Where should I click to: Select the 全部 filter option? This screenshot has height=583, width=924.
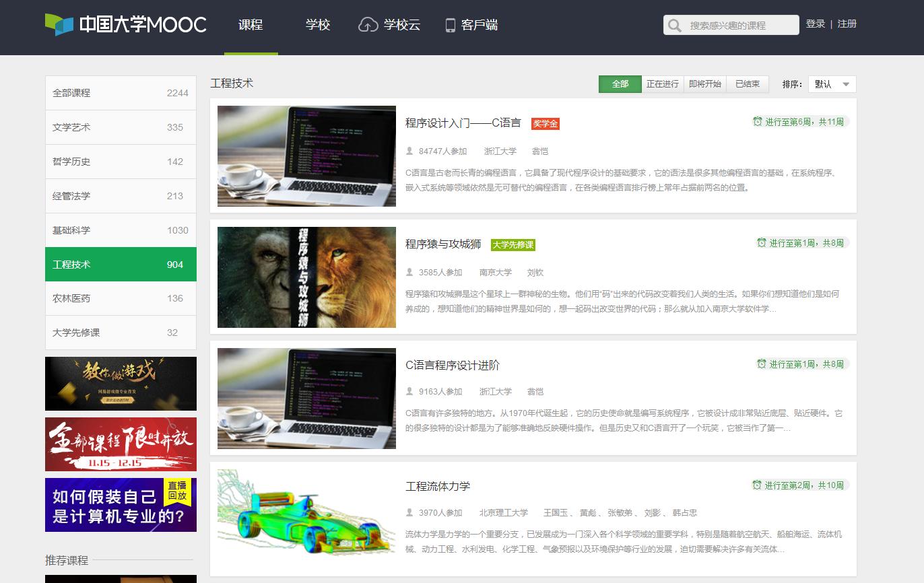point(620,83)
